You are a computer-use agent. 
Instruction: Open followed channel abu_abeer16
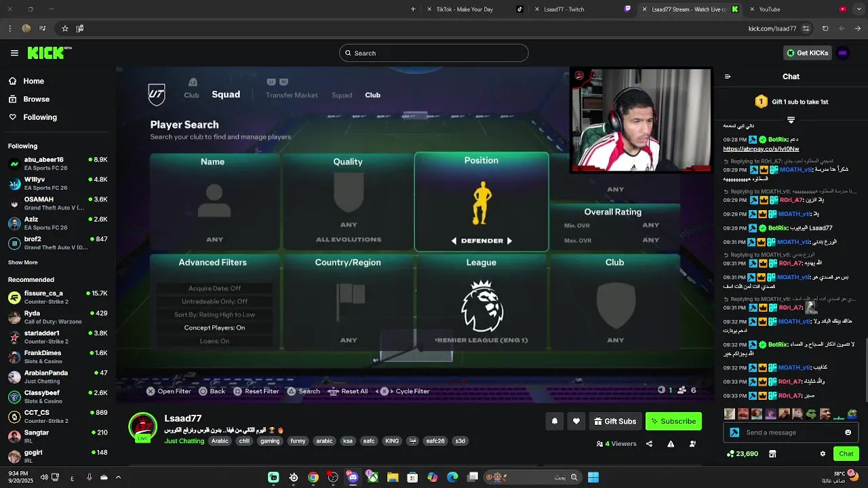click(x=57, y=163)
